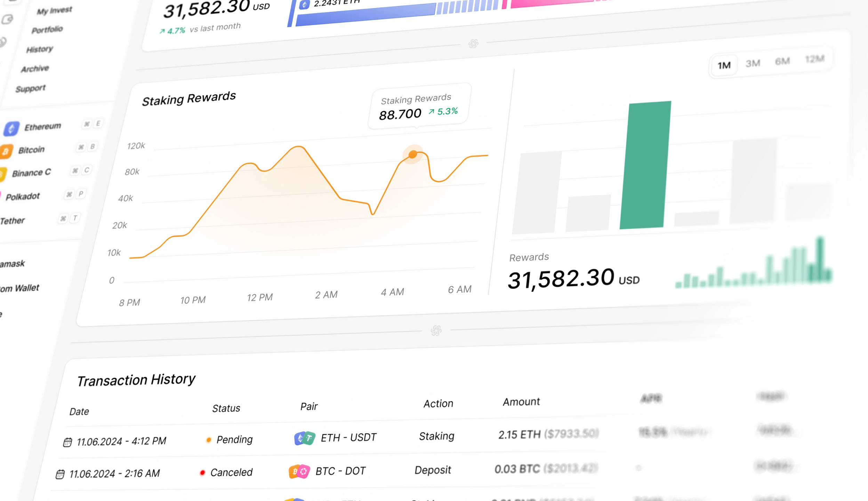Click the highlighted orange chart data point
Screen dimensions: 868x501
tap(413, 154)
